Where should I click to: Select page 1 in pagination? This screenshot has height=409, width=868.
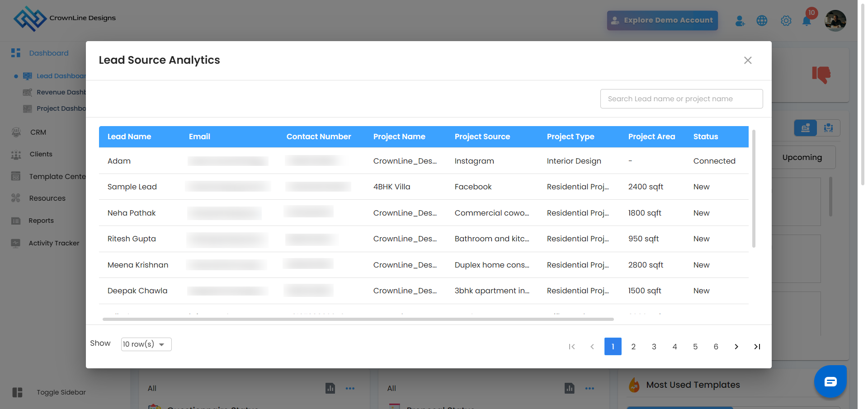[613, 347]
